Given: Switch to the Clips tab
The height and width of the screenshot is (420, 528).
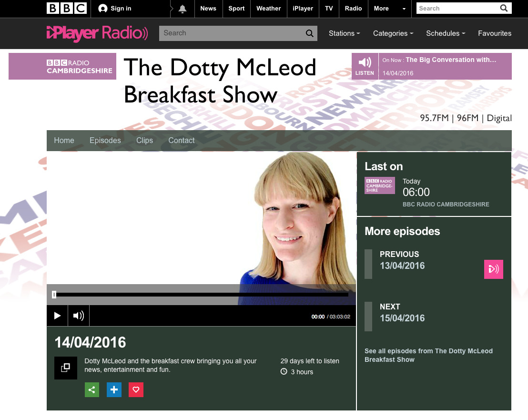Looking at the screenshot, I should [144, 141].
